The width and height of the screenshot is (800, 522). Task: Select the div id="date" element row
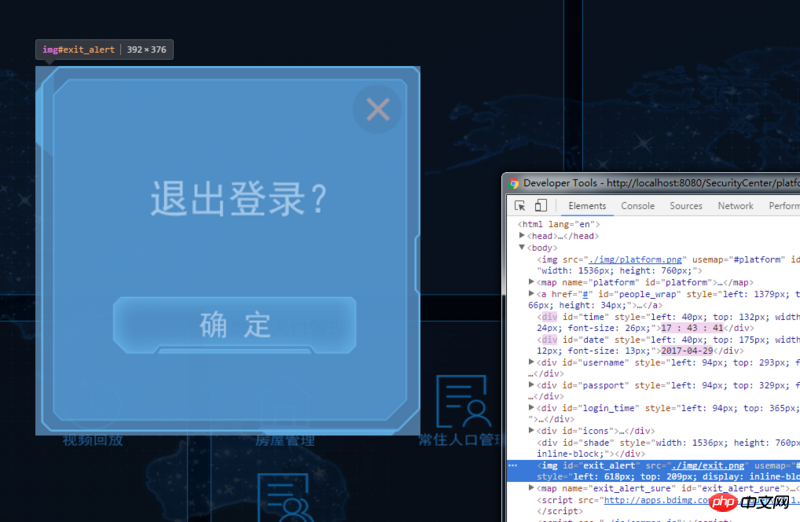pyautogui.click(x=654, y=345)
